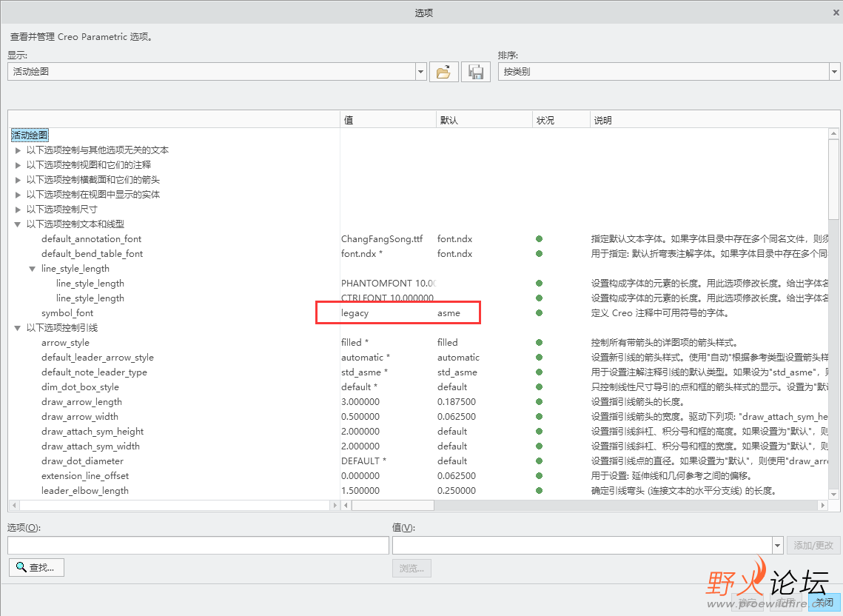Collapse the line_style_length parent node

click(33, 269)
